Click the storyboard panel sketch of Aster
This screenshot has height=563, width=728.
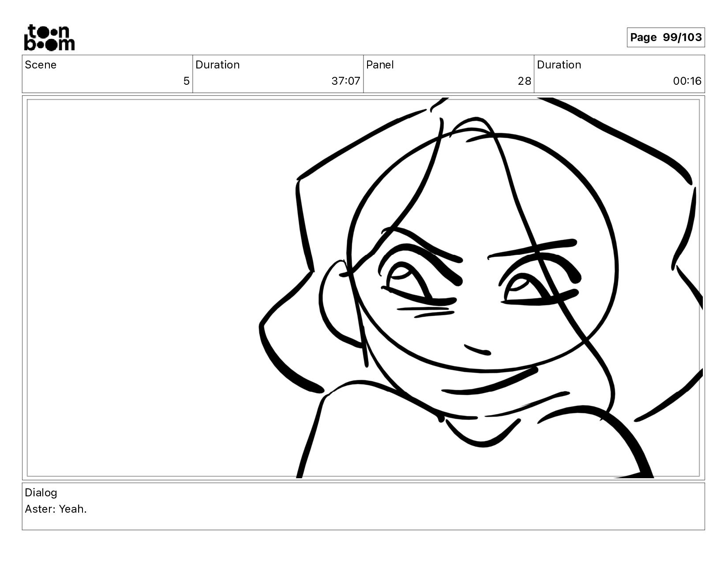(364, 288)
